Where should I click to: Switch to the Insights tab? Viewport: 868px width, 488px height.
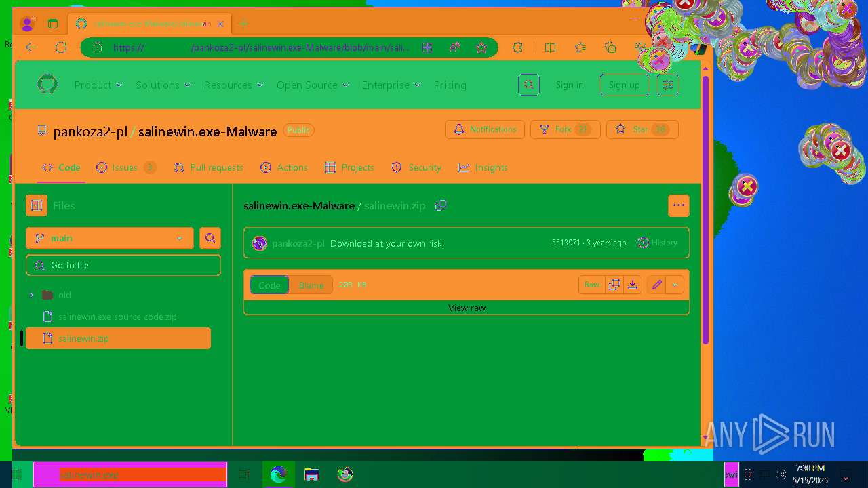[x=483, y=167]
